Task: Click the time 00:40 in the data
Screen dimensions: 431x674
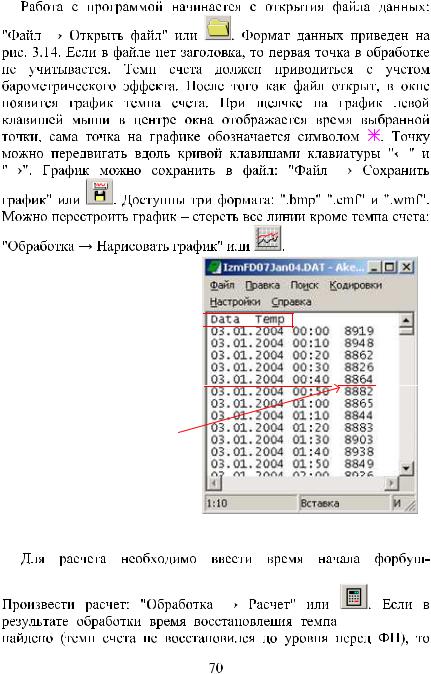Action: (311, 379)
